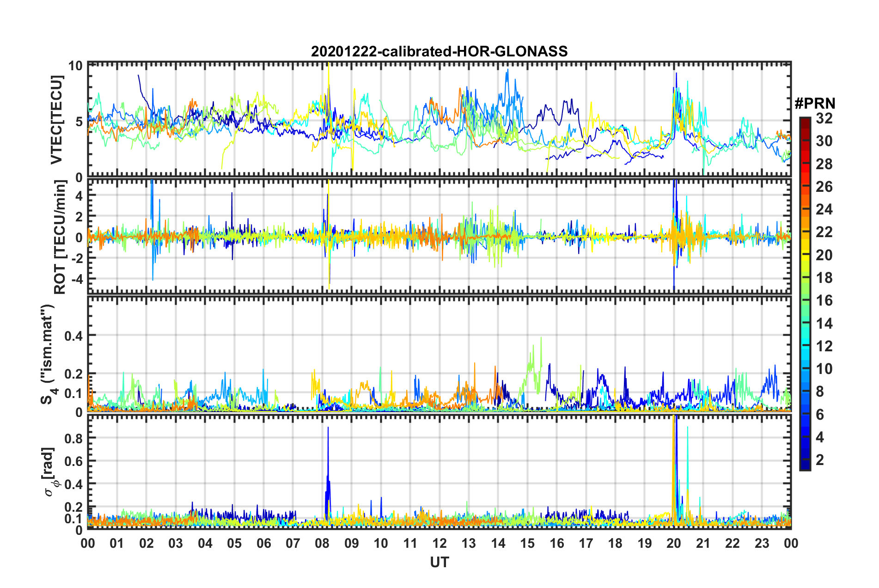Select the ROT [TECU/min] y-axis label

[60, 237]
